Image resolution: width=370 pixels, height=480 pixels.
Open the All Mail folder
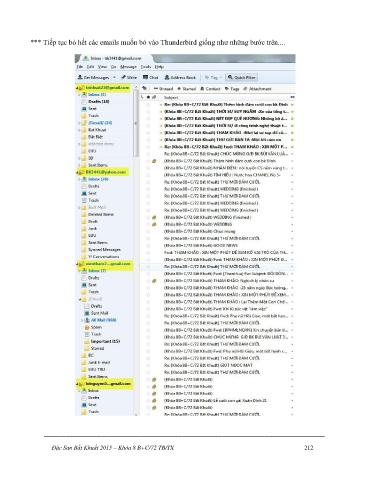click(101, 320)
